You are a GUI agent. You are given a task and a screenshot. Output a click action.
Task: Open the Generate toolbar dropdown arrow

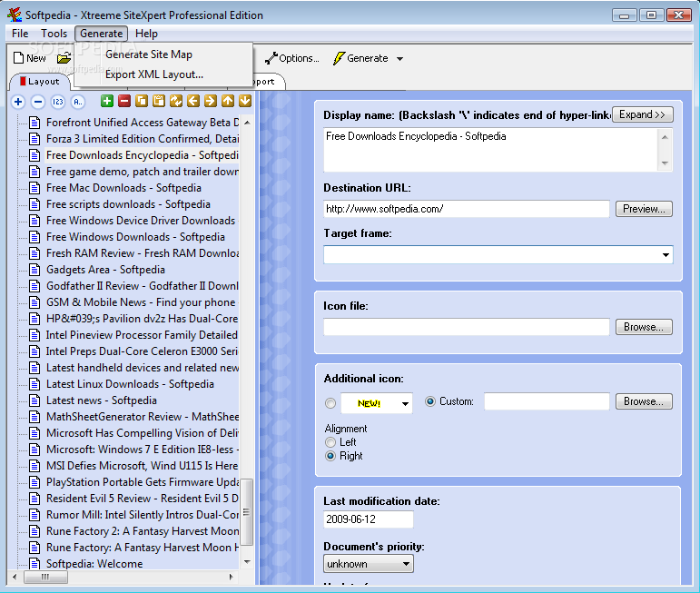(400, 58)
